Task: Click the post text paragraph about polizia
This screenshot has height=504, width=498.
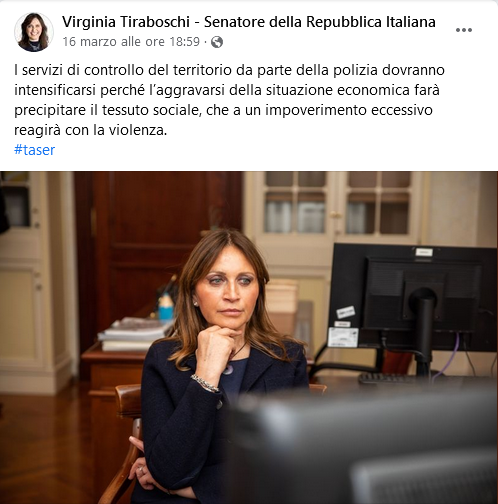Action: 230,100
